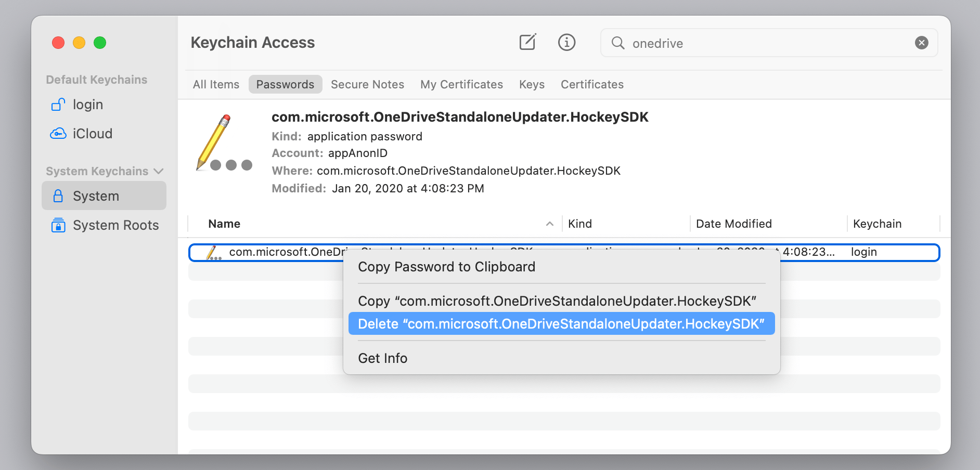Click the modified date "Jan 20, 2020 at 4:08:23 PM"
Viewport: 980px width, 470px height.
tap(408, 189)
